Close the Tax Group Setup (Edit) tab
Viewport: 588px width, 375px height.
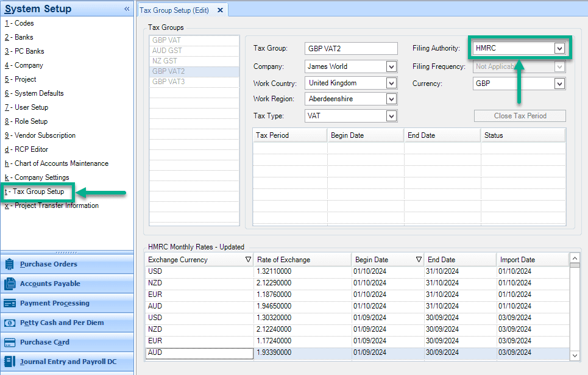pyautogui.click(x=220, y=10)
